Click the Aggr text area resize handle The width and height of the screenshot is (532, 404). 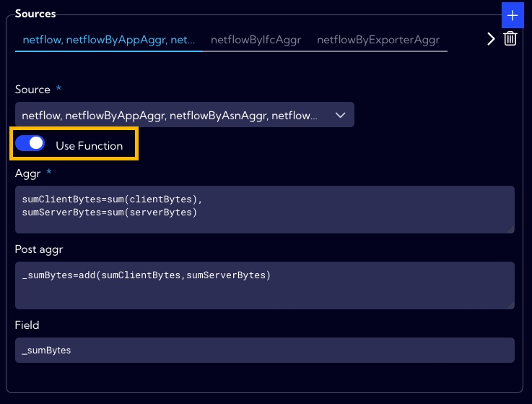pyautogui.click(x=510, y=229)
